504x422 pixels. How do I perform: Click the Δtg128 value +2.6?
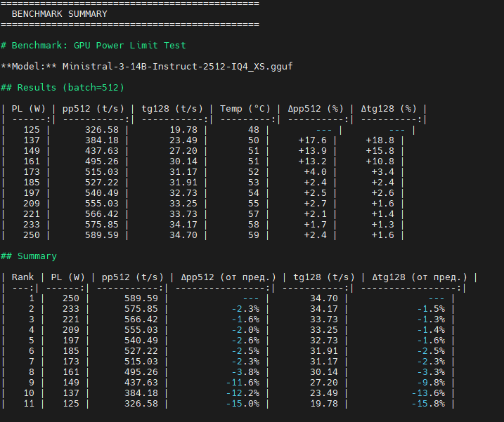[383, 193]
